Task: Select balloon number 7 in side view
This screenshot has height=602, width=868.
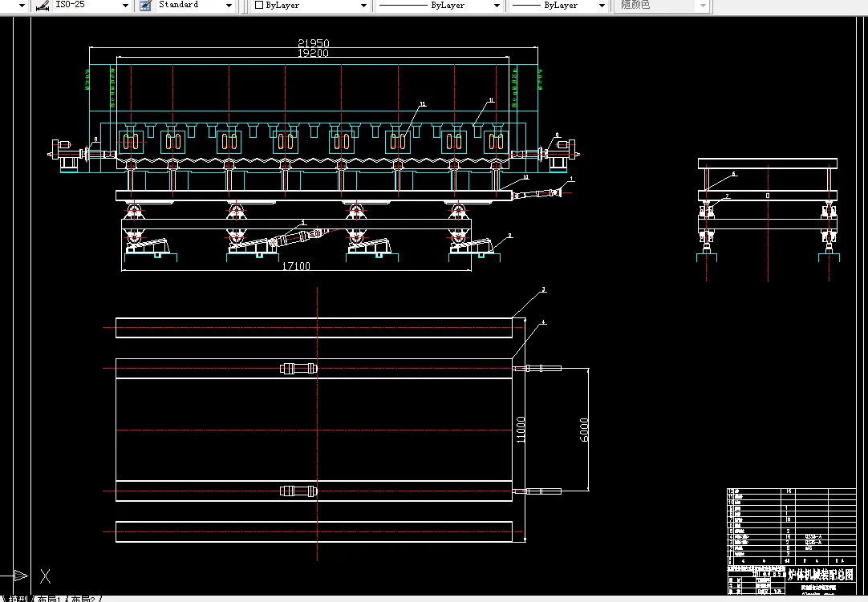Action: pyautogui.click(x=728, y=196)
